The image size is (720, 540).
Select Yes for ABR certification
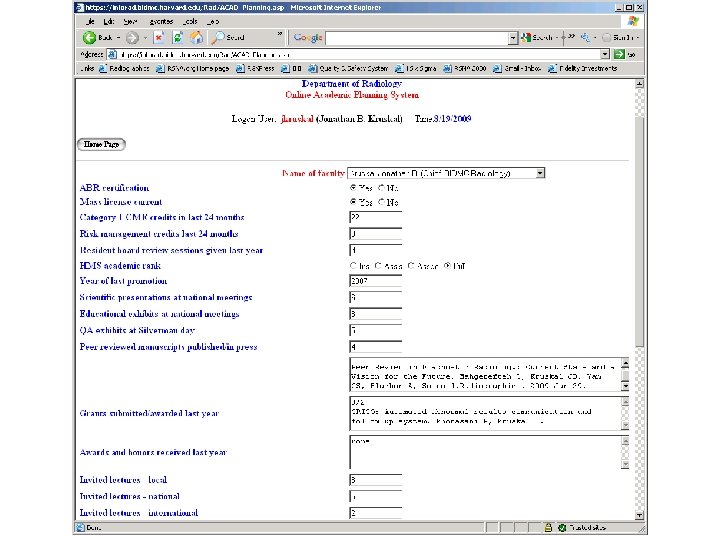point(353,187)
